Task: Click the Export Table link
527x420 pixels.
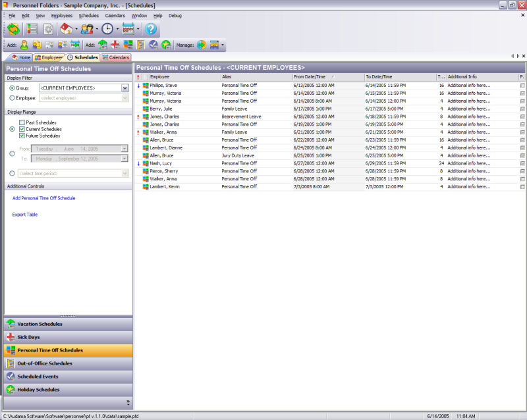Action: coord(25,215)
